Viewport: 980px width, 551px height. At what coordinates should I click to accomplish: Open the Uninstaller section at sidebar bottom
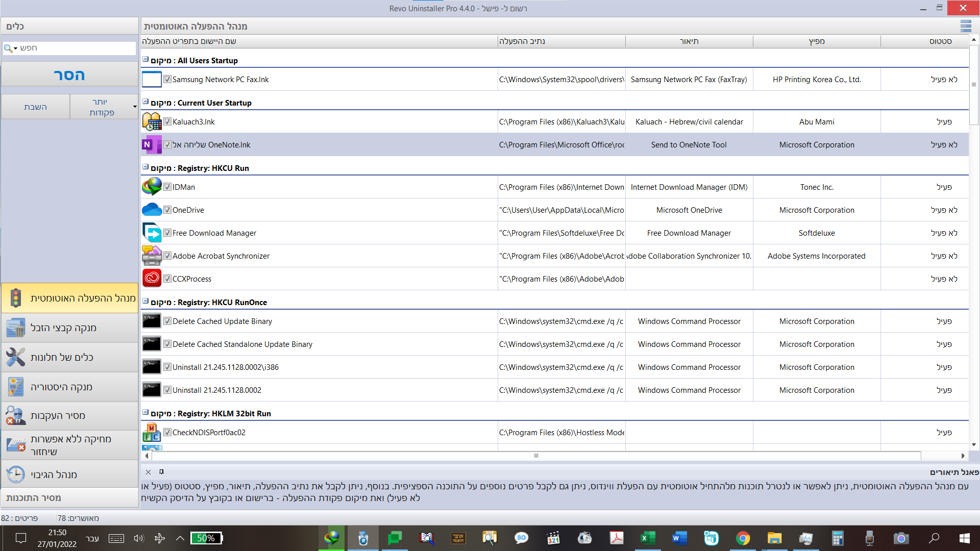click(x=70, y=498)
